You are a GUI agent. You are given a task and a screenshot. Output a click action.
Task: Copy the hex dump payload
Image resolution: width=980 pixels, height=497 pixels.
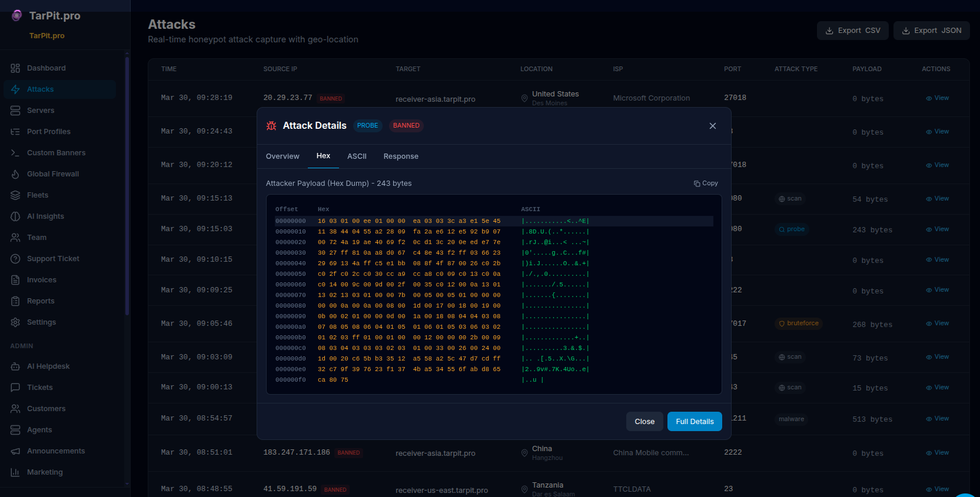tap(706, 184)
